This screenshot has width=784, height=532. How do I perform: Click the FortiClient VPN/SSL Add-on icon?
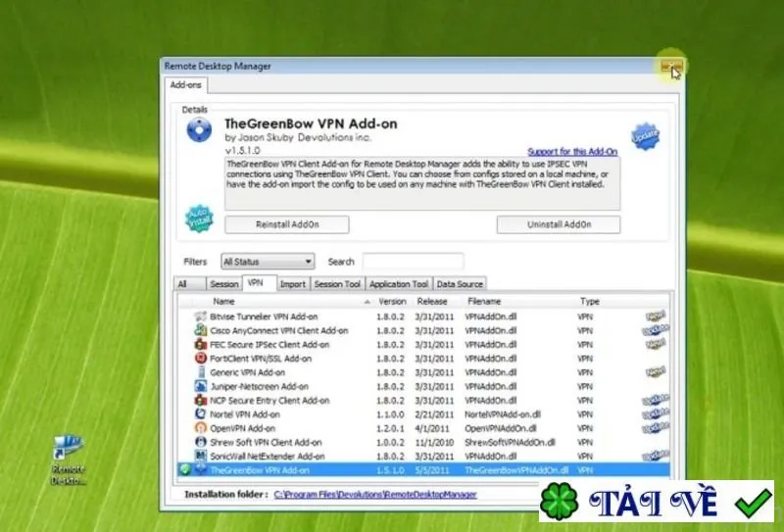click(x=201, y=358)
